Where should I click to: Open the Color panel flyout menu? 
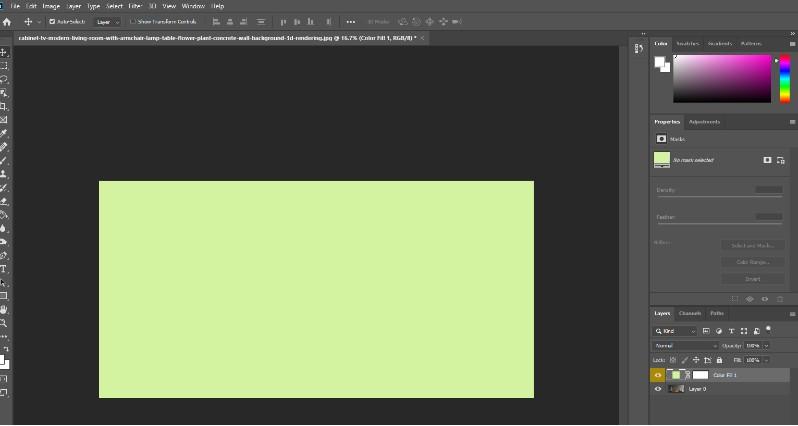(792, 44)
